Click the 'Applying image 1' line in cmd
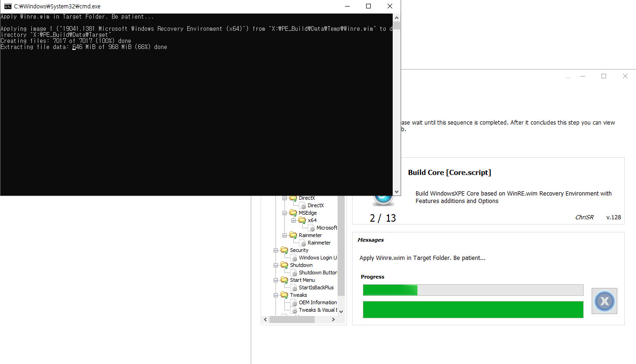The width and height of the screenshot is (636, 364). [x=196, y=32]
